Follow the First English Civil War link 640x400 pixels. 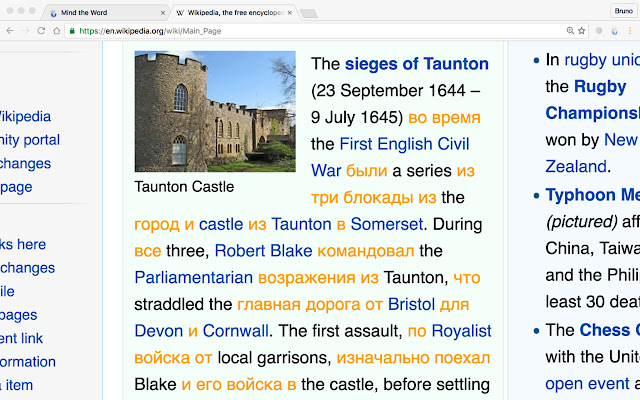[x=390, y=157]
